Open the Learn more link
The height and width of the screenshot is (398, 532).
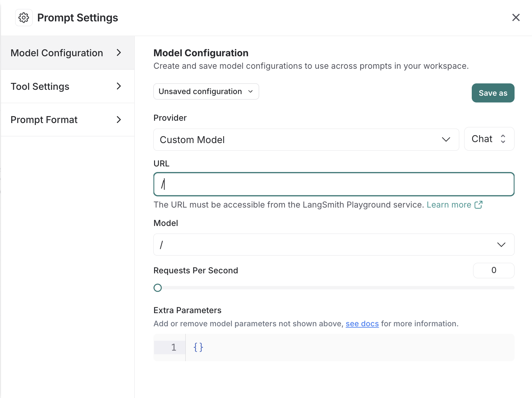pos(449,205)
